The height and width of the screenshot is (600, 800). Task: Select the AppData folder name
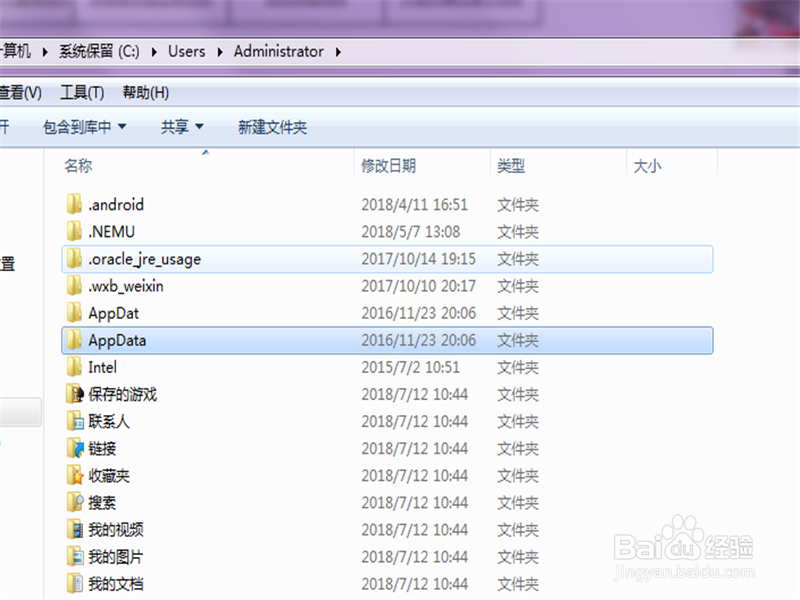[x=117, y=340]
